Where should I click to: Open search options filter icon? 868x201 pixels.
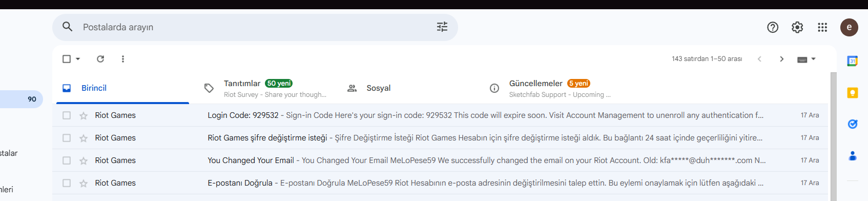[x=442, y=27]
